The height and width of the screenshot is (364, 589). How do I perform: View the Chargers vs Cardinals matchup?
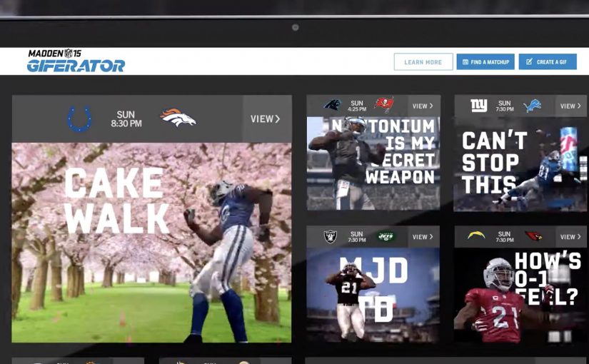[571, 237]
